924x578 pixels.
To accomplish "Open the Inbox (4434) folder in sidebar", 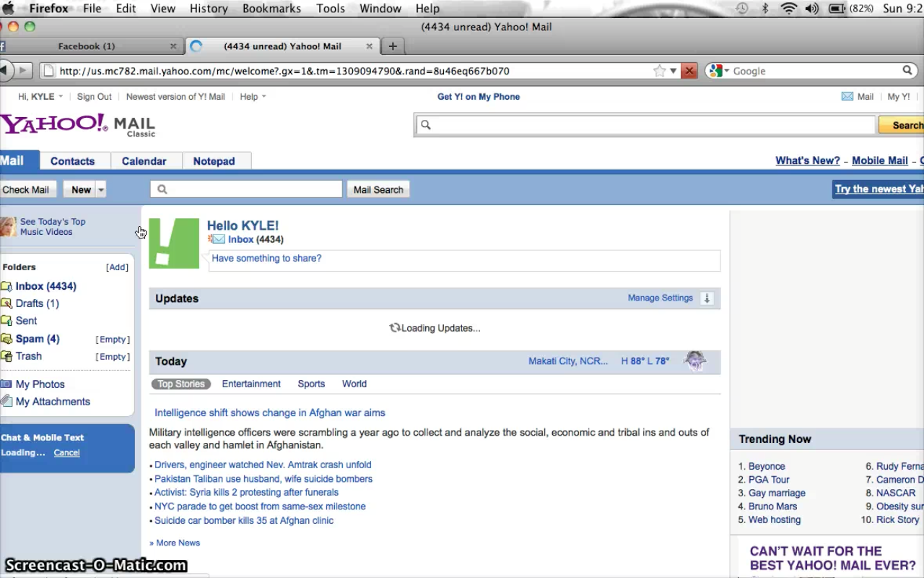I will pos(45,286).
